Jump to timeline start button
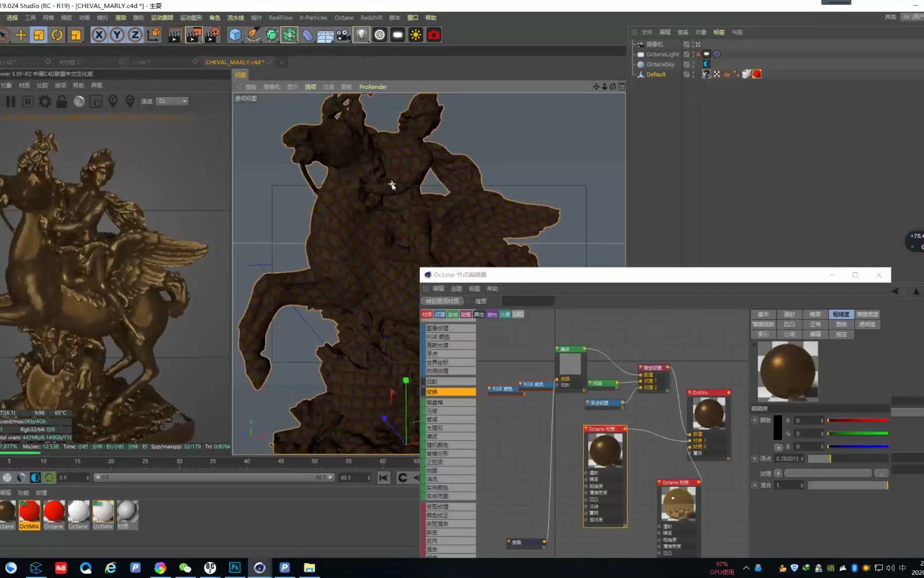 (383, 478)
